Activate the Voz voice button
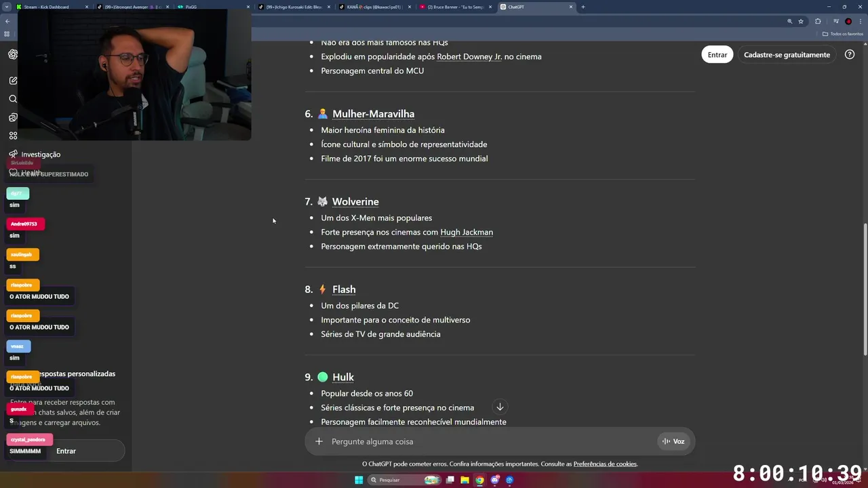The width and height of the screenshot is (868, 488). [673, 441]
